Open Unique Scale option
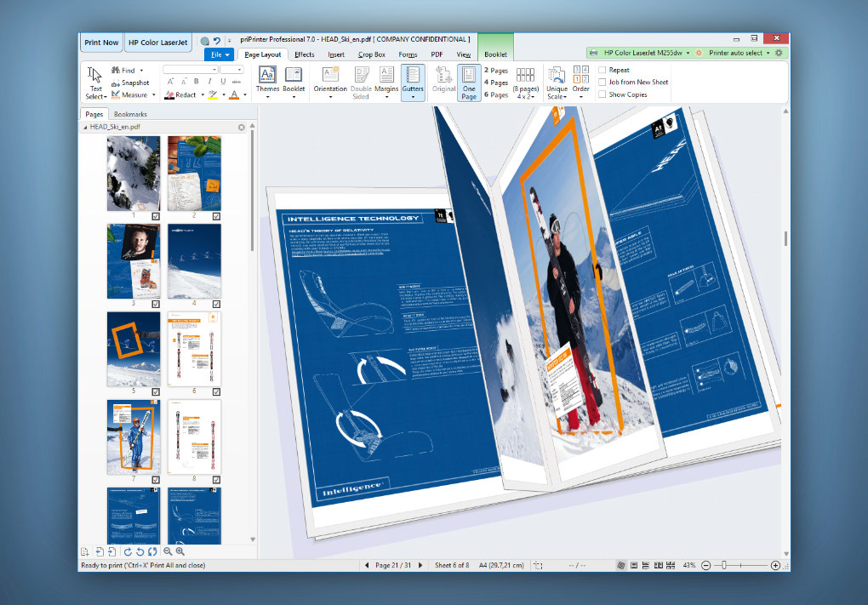 [557, 83]
